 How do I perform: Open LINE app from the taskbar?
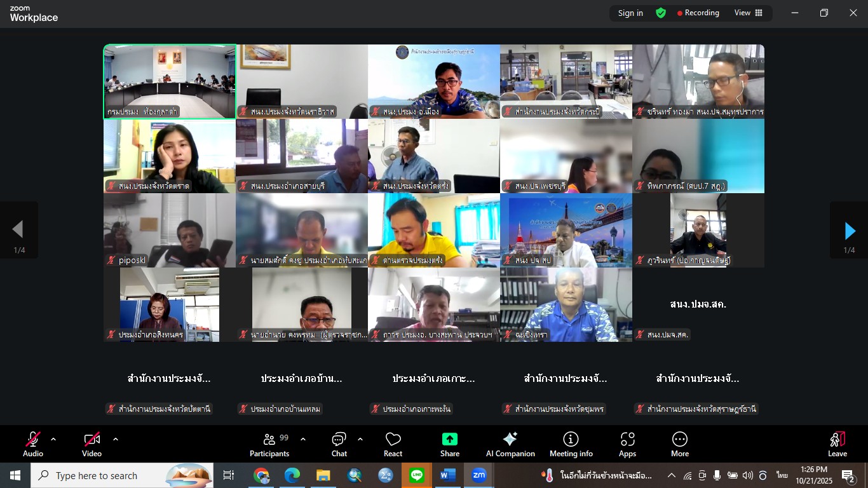(417, 475)
